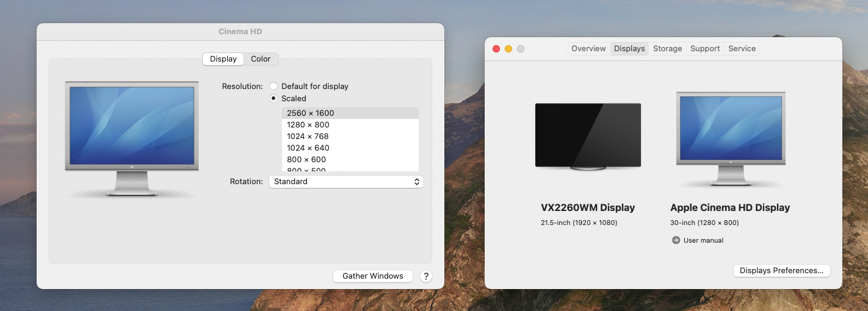This screenshot has height=311, width=868.
Task: Click the 30-inch (1280 × 800) text
Action: [704, 223]
